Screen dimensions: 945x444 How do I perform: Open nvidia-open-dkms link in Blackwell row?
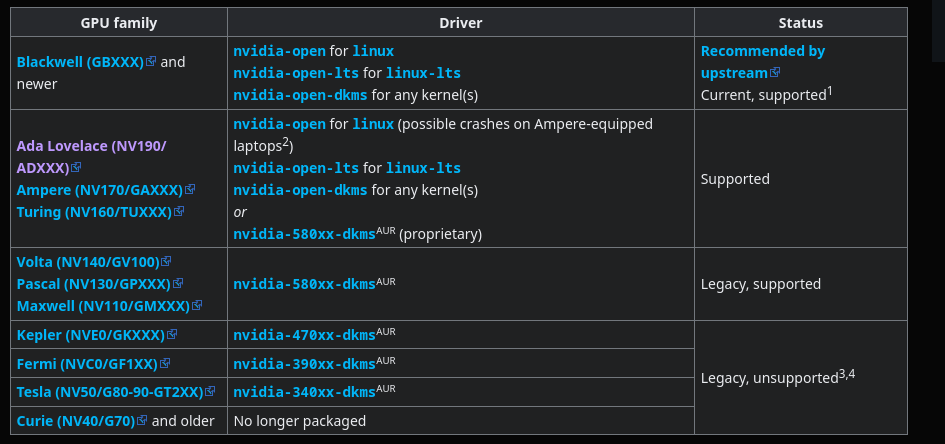(x=300, y=95)
